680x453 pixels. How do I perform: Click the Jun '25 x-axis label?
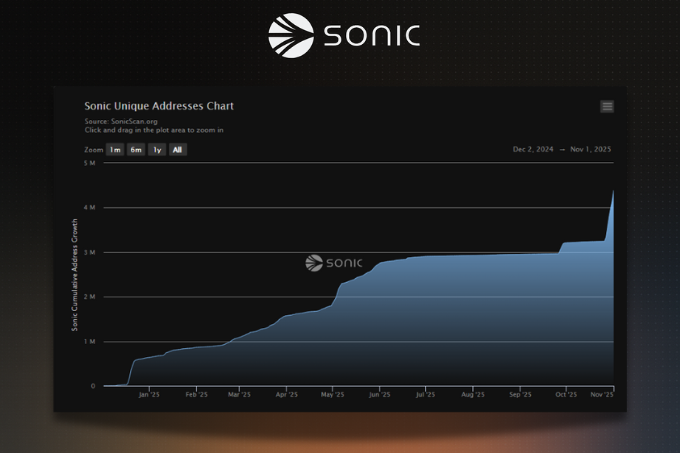point(379,394)
